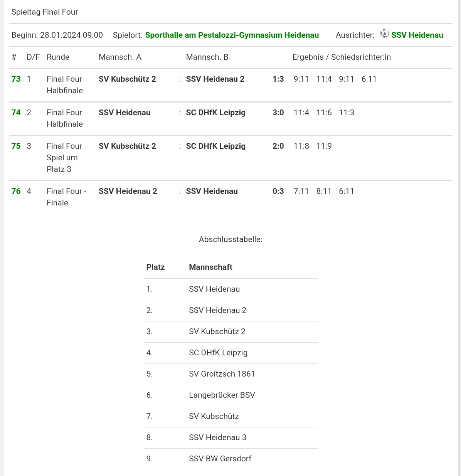The width and height of the screenshot is (461, 476).
Task: Click SV Kubschütz 2 in match 73
Action: (x=127, y=79)
